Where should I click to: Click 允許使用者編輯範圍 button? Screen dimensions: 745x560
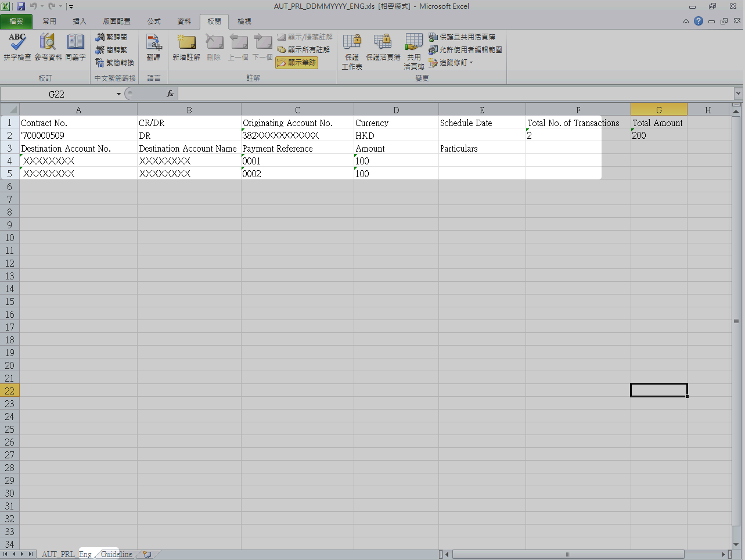(x=465, y=50)
